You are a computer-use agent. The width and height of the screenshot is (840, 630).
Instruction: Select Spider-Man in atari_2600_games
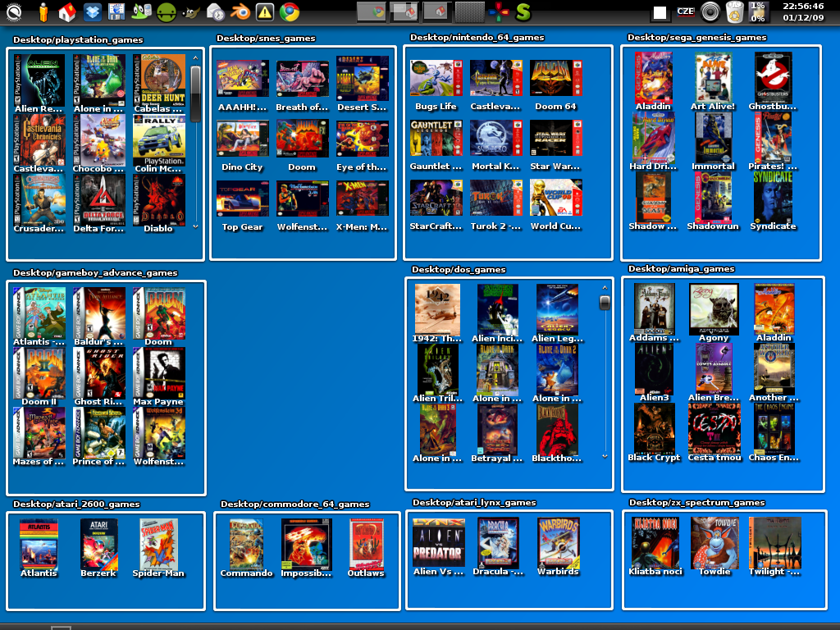point(158,548)
